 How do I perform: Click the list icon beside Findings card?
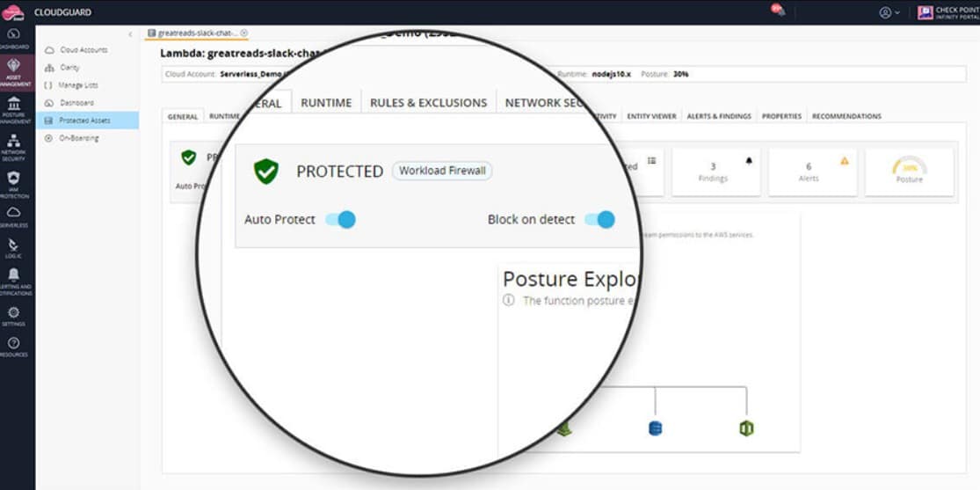[652, 161]
